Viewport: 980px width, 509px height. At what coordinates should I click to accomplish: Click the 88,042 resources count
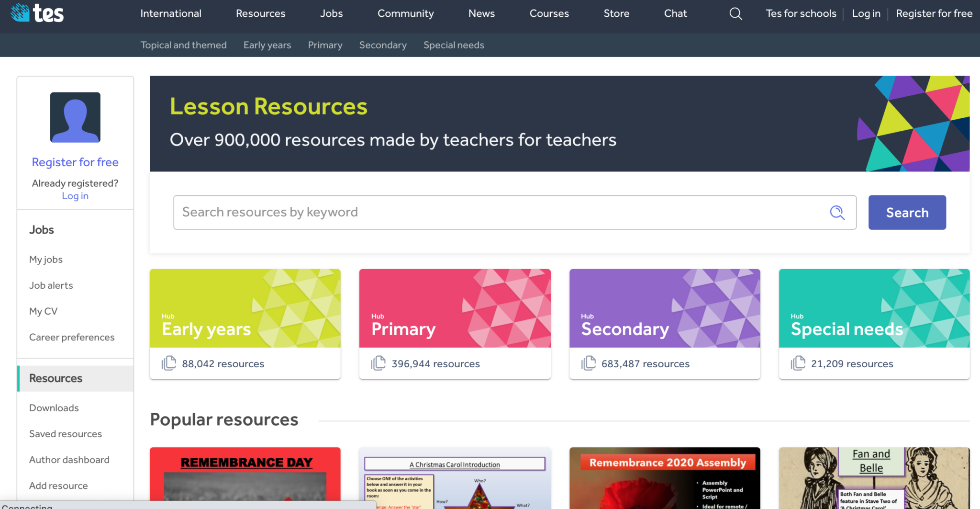click(223, 364)
